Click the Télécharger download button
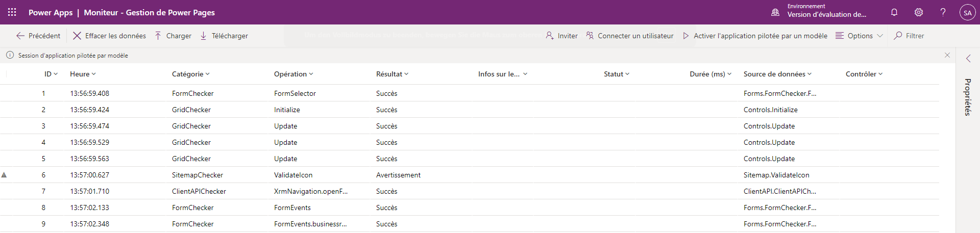The width and height of the screenshot is (980, 233). coord(224,36)
